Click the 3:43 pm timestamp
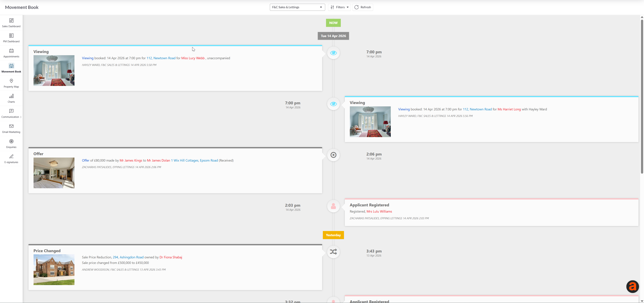Screen dimensions: 644x303 (374, 251)
